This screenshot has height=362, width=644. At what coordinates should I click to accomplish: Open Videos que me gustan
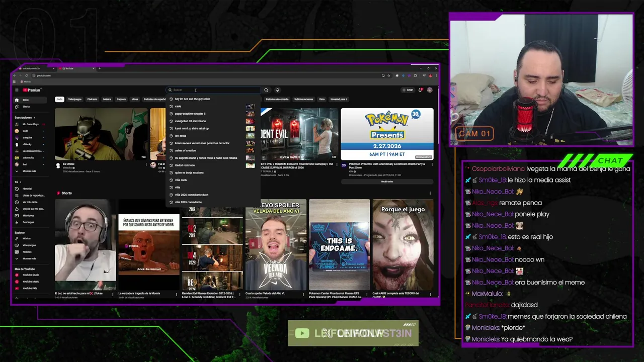point(30,209)
